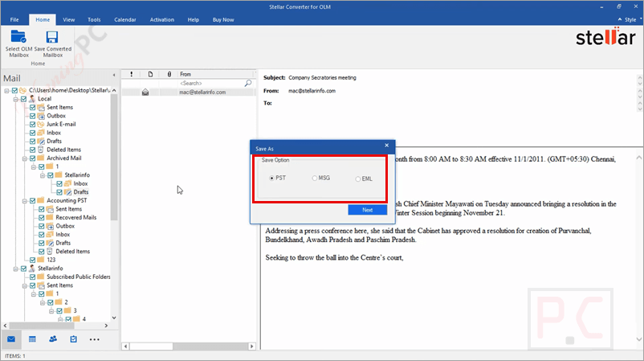
Task: Click mail list horizontal scrollbar left arrow
Action: tap(126, 347)
